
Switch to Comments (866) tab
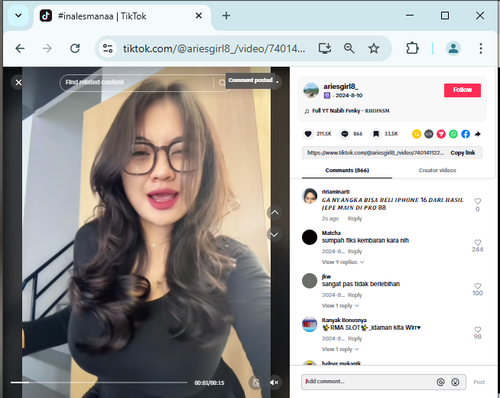tap(347, 170)
